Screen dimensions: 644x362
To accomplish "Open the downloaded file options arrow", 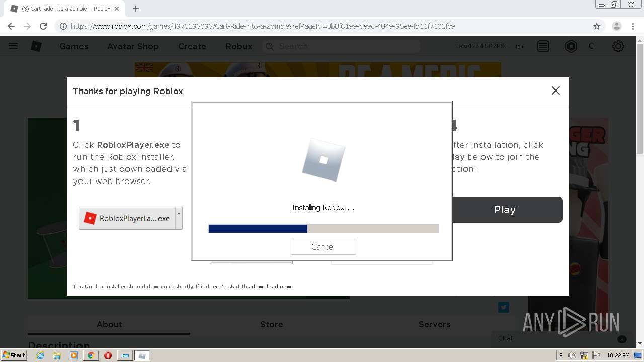I will (179, 218).
